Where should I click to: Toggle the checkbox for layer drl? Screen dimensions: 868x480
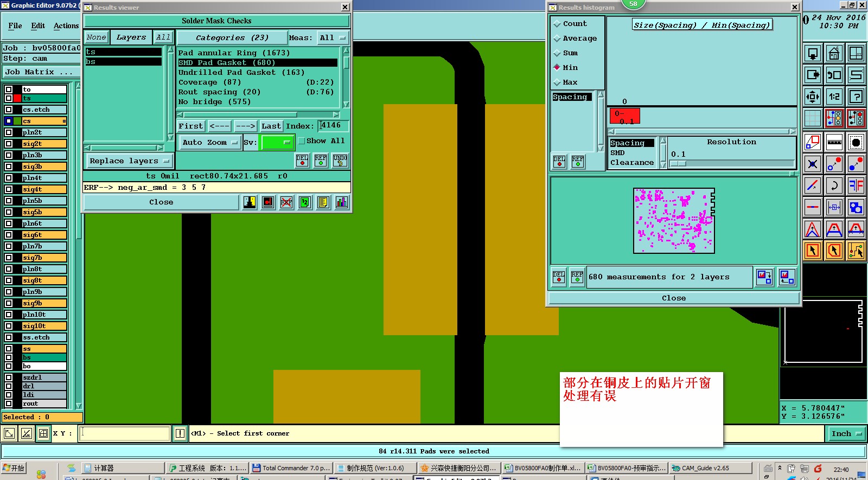click(x=9, y=386)
